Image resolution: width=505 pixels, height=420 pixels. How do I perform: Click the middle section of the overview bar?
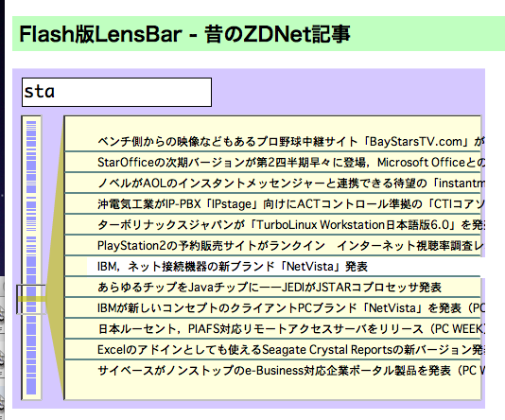[31, 257]
